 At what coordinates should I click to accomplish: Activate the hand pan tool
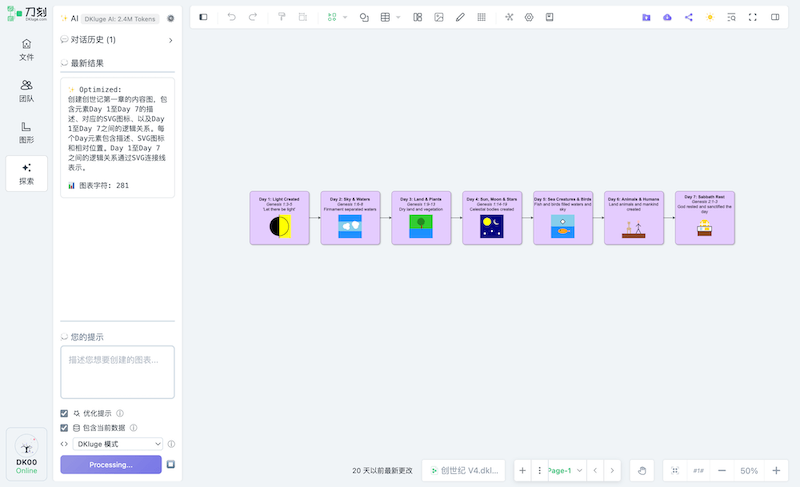coord(643,470)
